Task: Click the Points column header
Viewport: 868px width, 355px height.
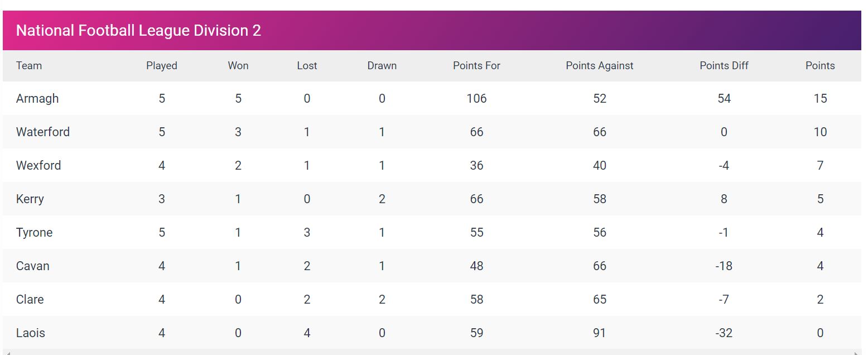Action: point(820,65)
